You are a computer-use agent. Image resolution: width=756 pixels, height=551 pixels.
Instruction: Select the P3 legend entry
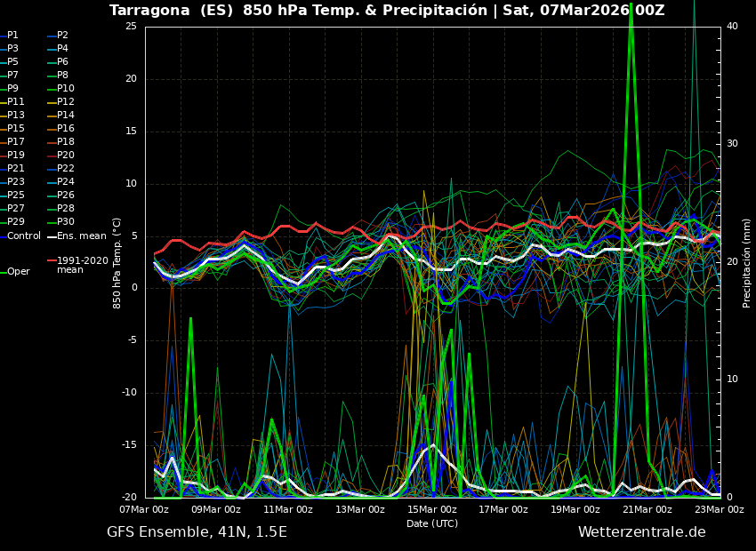coord(12,49)
